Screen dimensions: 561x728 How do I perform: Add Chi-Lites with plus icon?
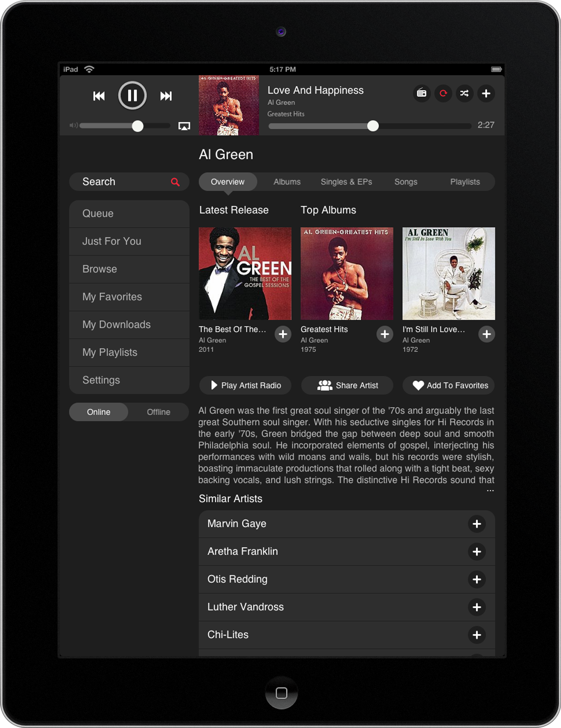(x=477, y=635)
